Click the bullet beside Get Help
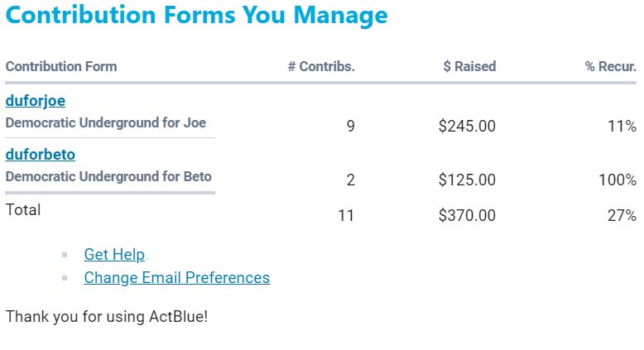The image size is (644, 350). (x=65, y=256)
